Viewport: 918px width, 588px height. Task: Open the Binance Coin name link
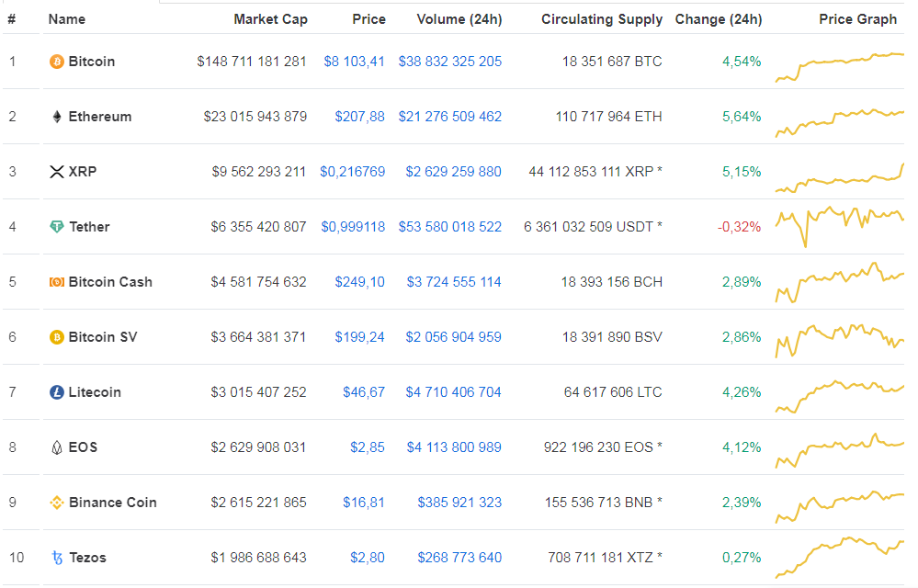pyautogui.click(x=113, y=503)
